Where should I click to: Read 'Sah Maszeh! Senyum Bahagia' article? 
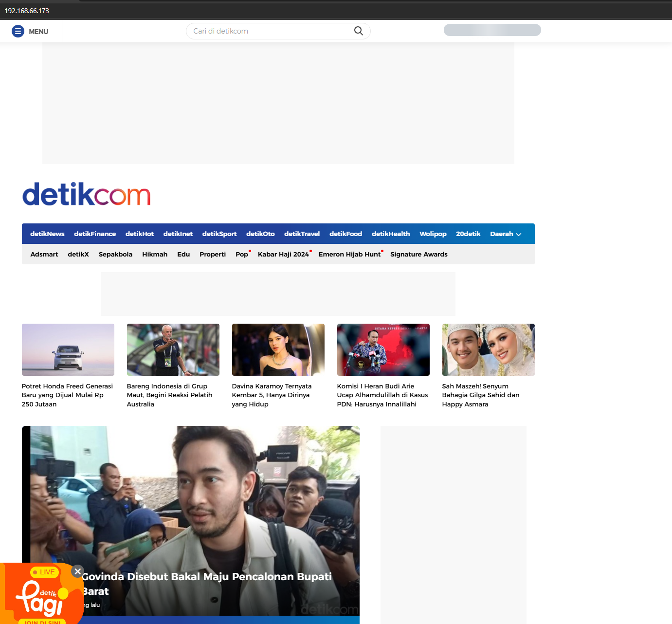[481, 395]
